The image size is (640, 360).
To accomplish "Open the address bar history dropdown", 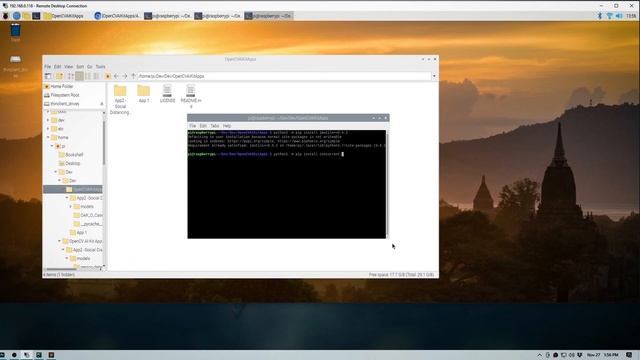I will [434, 76].
